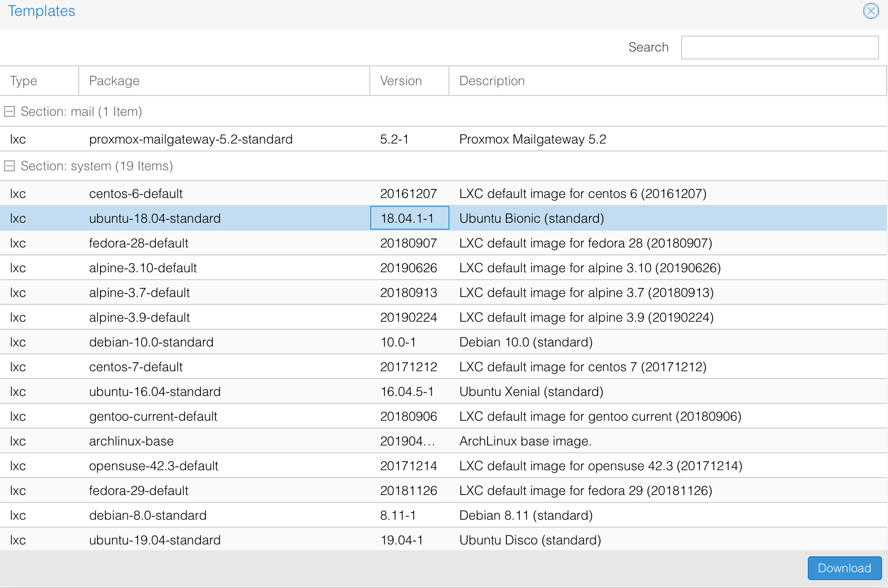Select the alpine-3.10-default template row
This screenshot has height=588, width=888.
143,268
